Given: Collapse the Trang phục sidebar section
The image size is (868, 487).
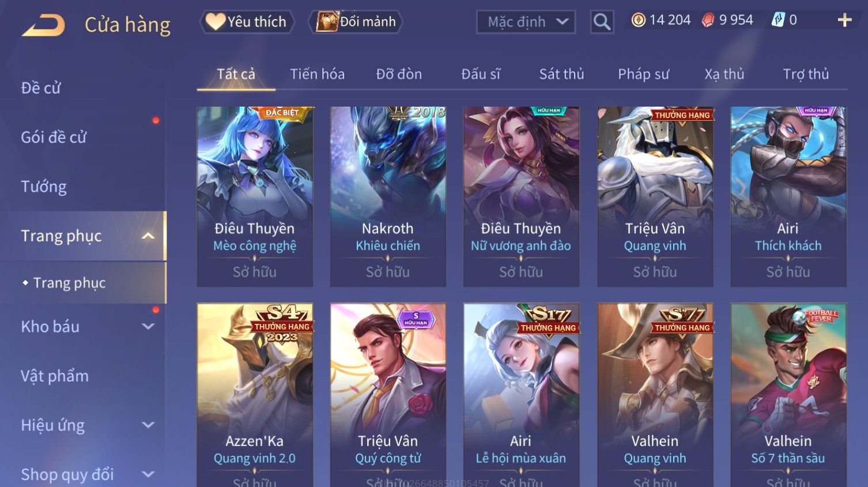Looking at the screenshot, I should [x=148, y=236].
